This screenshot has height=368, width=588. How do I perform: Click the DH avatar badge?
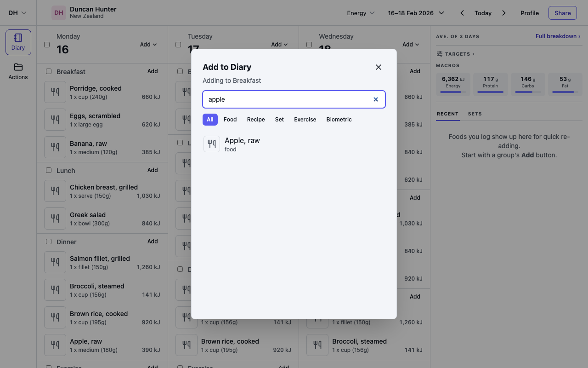(59, 13)
